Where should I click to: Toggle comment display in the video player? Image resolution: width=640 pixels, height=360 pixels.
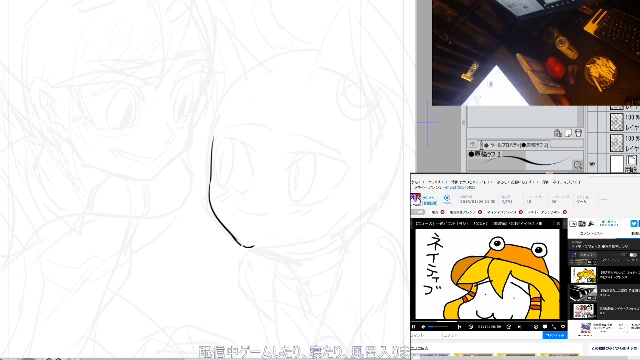(545, 327)
